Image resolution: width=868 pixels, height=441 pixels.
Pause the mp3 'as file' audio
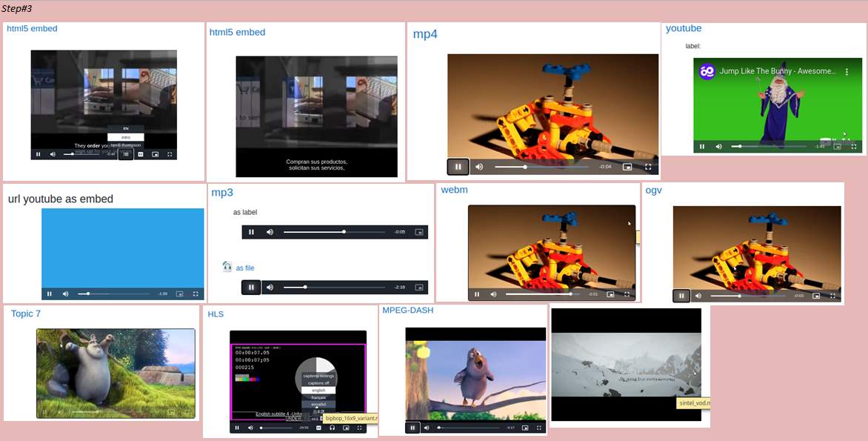click(251, 287)
